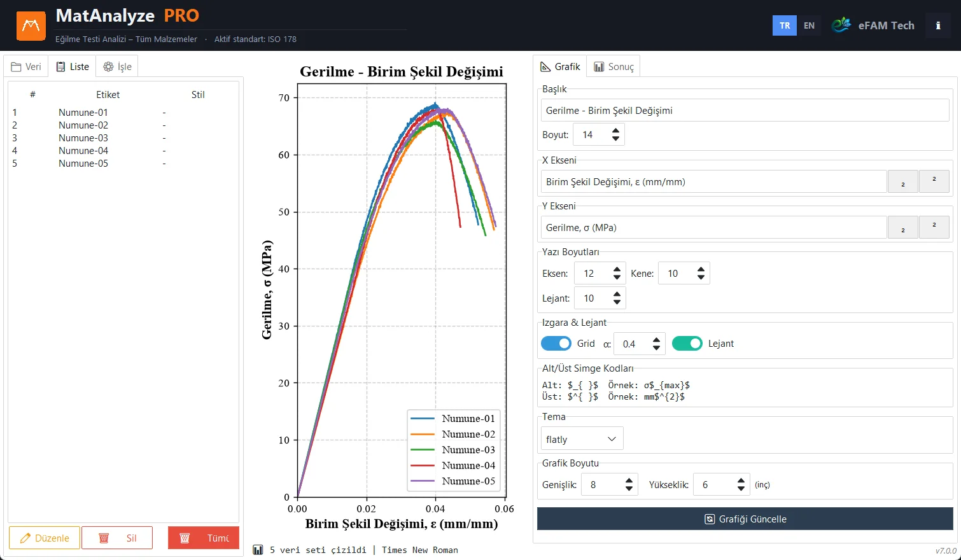961x560 pixels.
Task: Select Numune-03 in the list
Action: pos(123,138)
